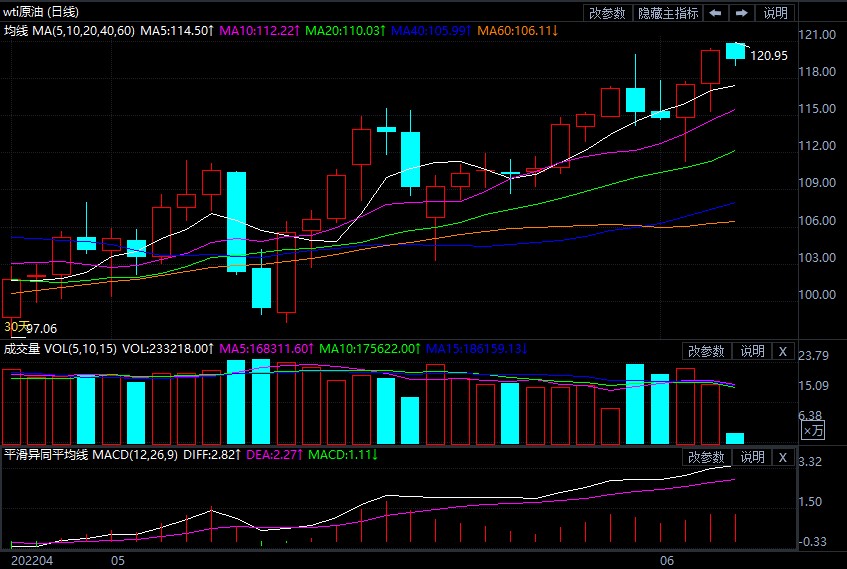Viewport: 847px width, 569px height.
Task: Click the ×万 unit icon
Action: (813, 430)
